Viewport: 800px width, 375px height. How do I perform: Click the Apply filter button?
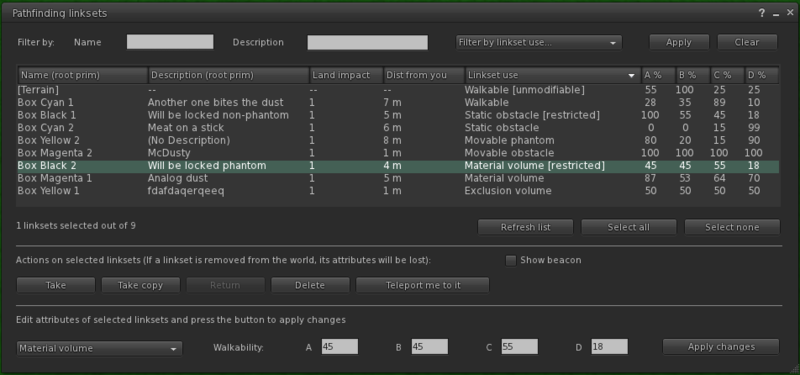coord(679,42)
